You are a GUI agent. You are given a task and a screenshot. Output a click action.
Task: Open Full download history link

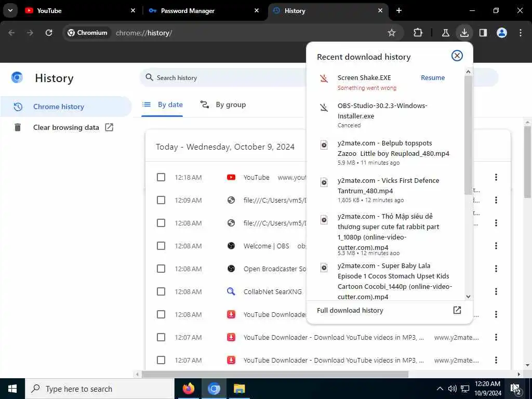[389, 311]
